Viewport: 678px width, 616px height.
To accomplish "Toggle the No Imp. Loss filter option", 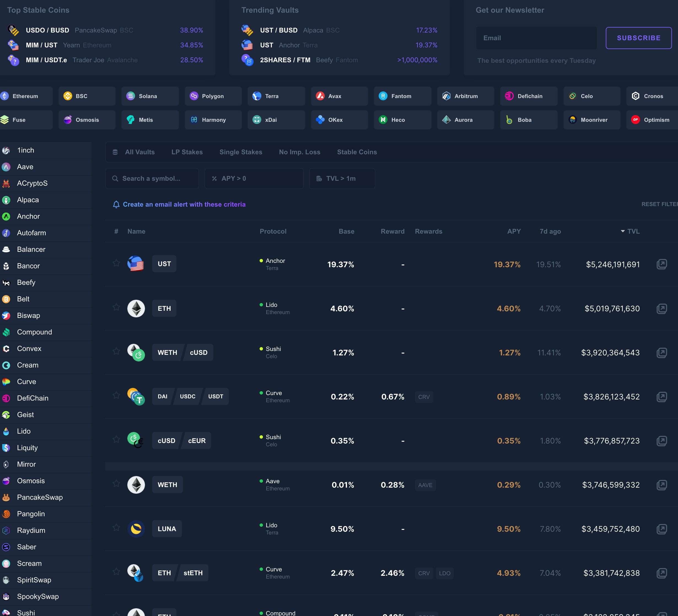I will pos(299,152).
